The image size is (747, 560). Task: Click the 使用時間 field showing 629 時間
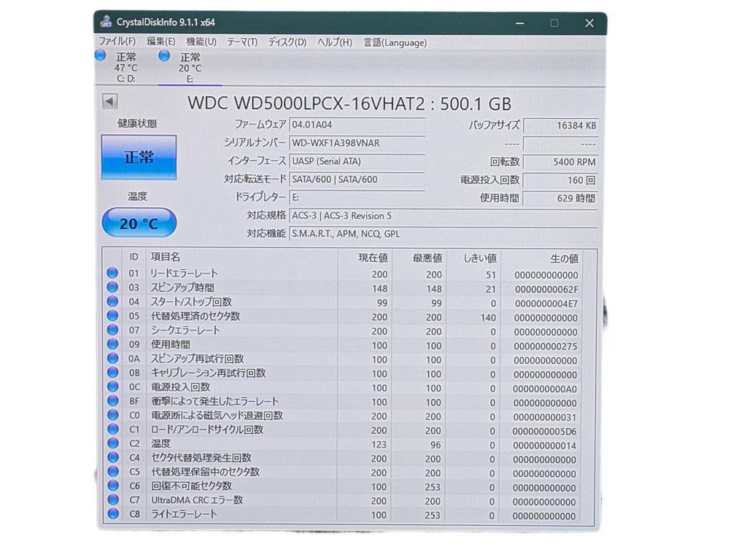click(x=560, y=198)
